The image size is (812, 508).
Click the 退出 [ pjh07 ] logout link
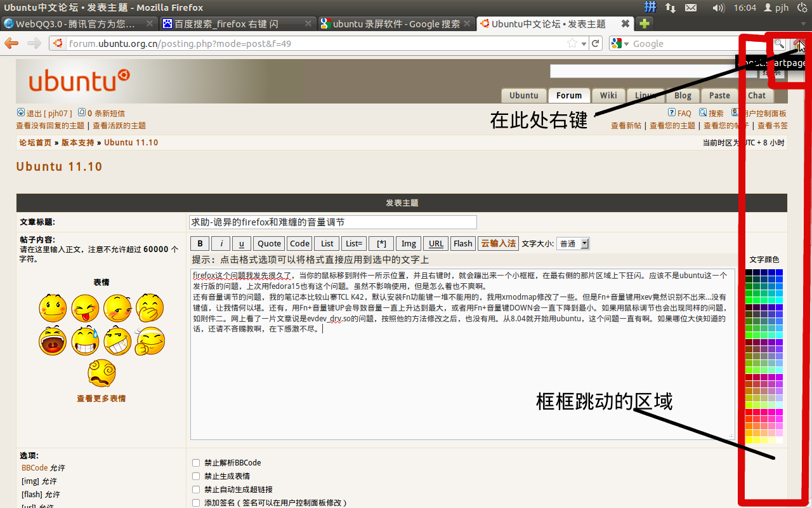coord(44,114)
